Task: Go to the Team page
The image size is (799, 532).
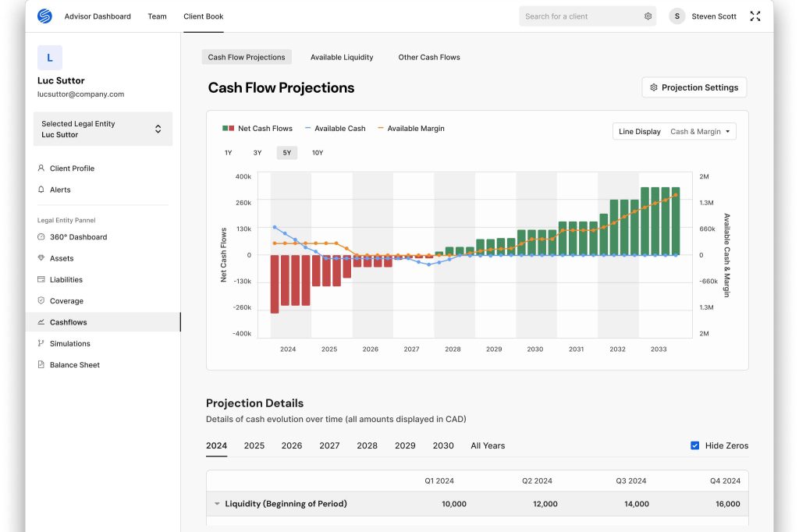Action: [157, 16]
